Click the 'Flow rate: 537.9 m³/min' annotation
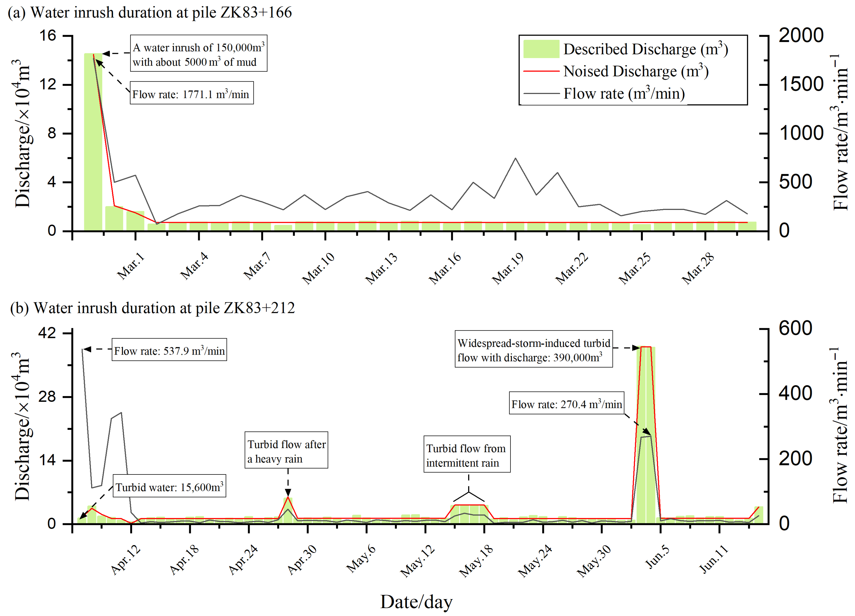Viewport: 855px width, 616px height. point(169,350)
